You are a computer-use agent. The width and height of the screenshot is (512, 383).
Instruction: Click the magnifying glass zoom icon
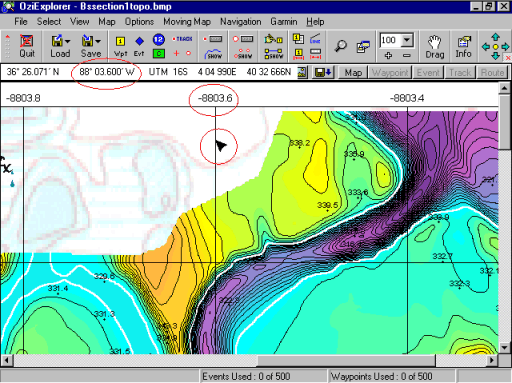tap(340, 46)
